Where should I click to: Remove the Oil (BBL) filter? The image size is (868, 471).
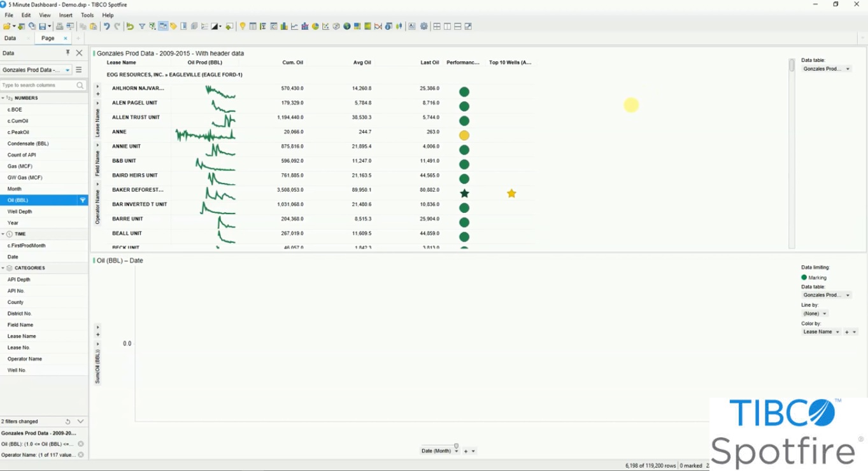(81, 444)
